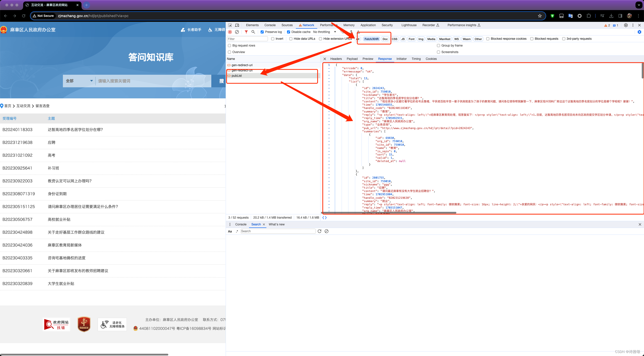Reload the page
This screenshot has width=644, height=356.
click(x=24, y=16)
